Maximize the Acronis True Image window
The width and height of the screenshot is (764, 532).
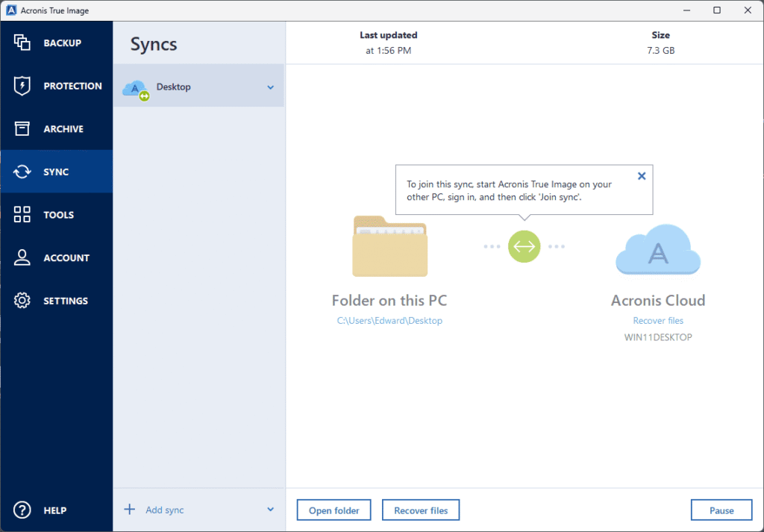coord(717,10)
